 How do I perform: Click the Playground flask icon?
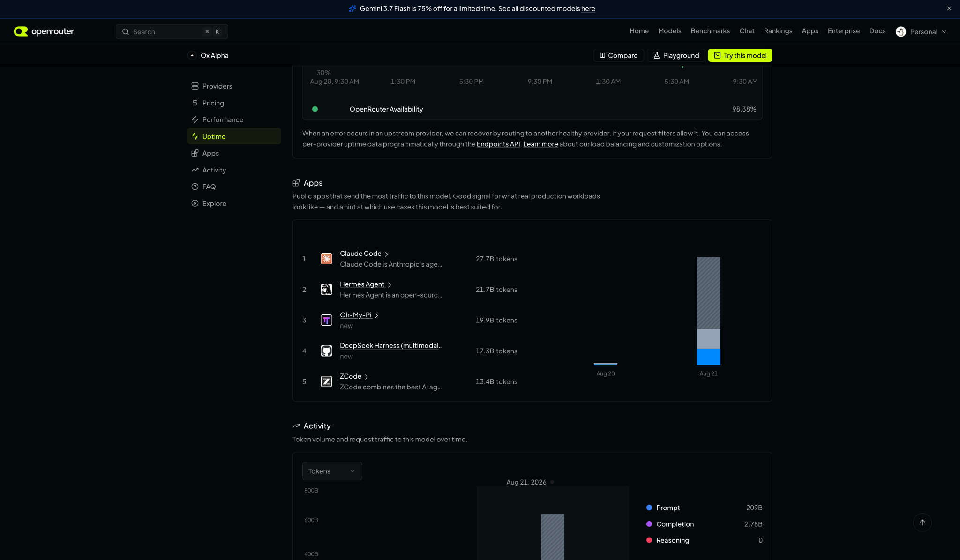pyautogui.click(x=657, y=55)
